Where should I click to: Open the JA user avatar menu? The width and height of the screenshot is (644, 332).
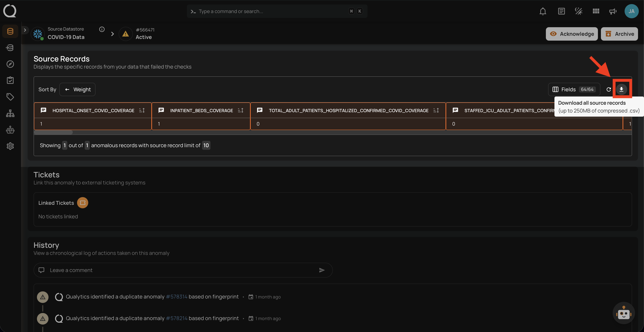click(632, 11)
